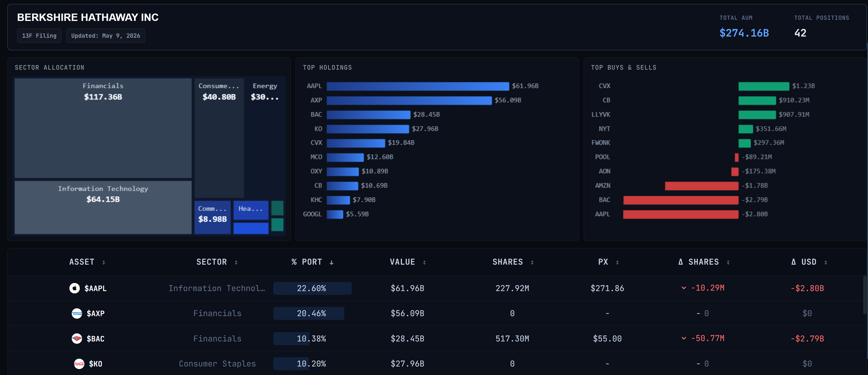Click the AAPL bar in Top Holdings
The image size is (868, 375).
pos(418,86)
